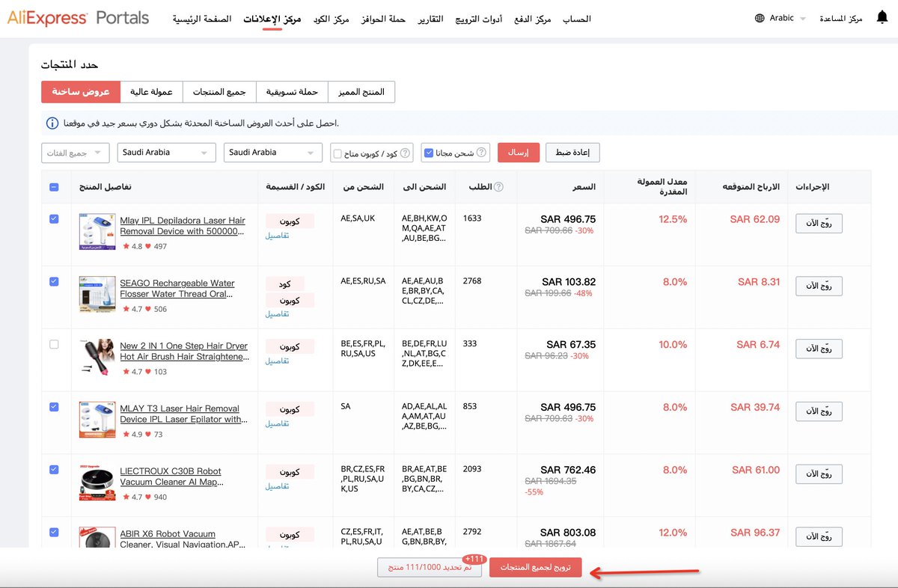The height and width of the screenshot is (588, 898).
Task: Select the عروض ساخنة tab
Action: (x=81, y=92)
